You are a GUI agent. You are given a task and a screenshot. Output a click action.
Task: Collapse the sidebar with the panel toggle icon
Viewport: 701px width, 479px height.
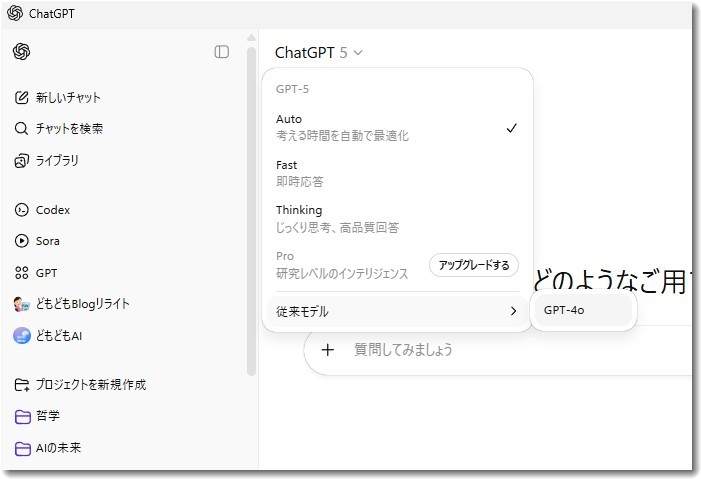222,52
